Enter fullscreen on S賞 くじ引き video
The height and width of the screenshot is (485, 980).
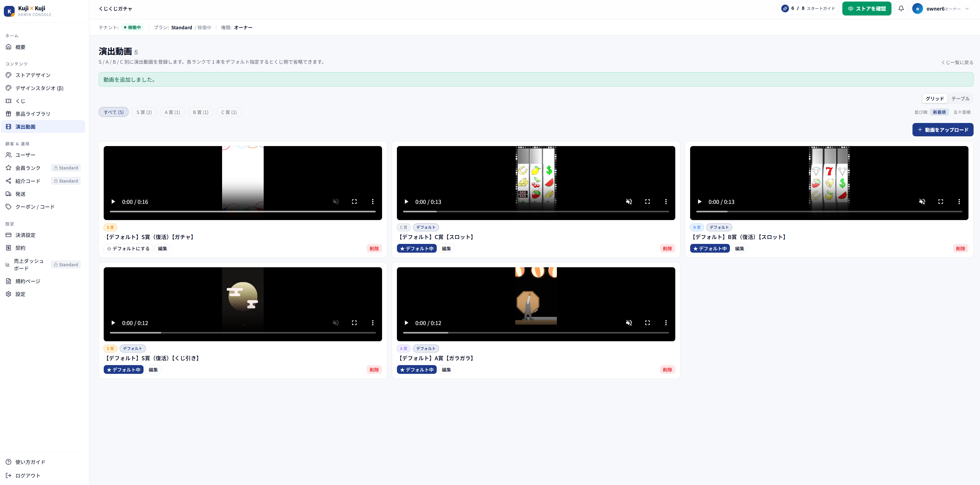[354, 323]
